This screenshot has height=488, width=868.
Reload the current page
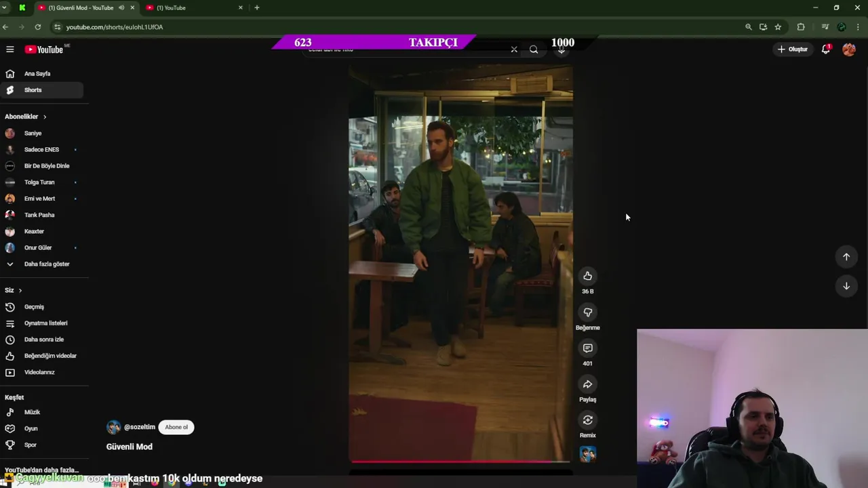click(38, 27)
